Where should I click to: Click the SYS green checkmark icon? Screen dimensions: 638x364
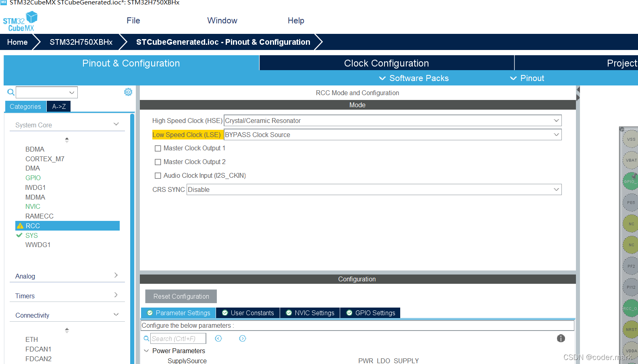(19, 235)
